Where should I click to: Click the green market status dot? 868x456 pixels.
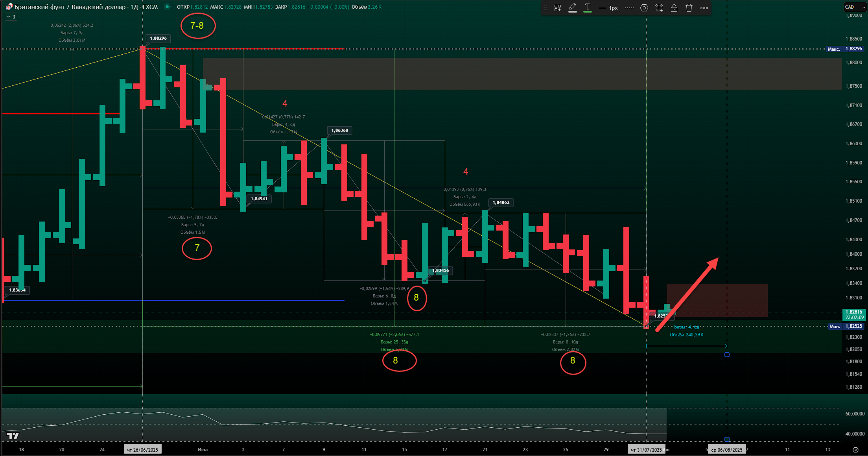(x=167, y=7)
